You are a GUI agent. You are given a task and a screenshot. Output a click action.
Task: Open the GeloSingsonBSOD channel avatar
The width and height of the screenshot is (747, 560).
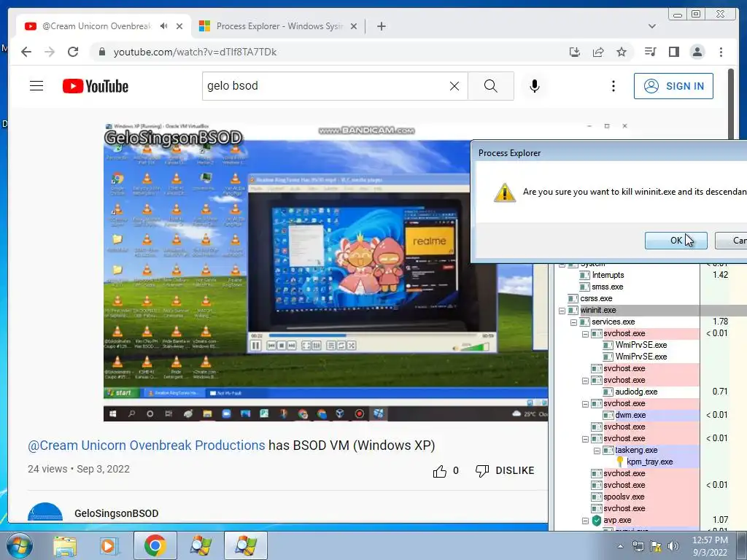coord(45,513)
